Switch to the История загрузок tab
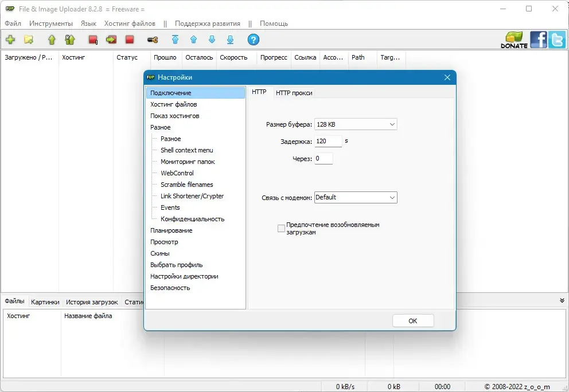The width and height of the screenshot is (569, 392). click(92, 302)
